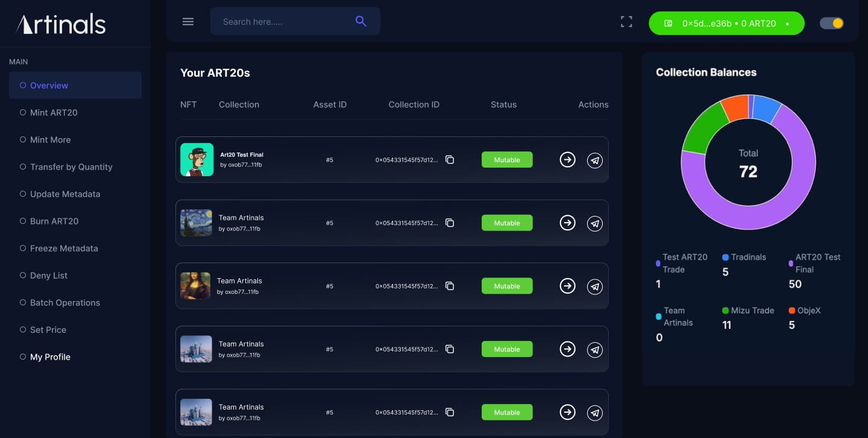
Task: Open arrow action for Art20 Test Final row
Action: tap(567, 159)
